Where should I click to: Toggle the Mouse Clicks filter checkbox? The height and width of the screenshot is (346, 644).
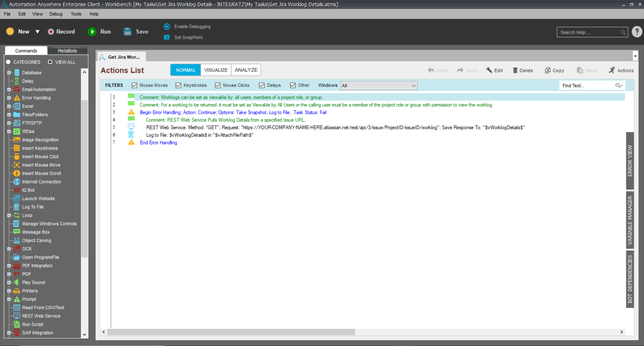[218, 85]
